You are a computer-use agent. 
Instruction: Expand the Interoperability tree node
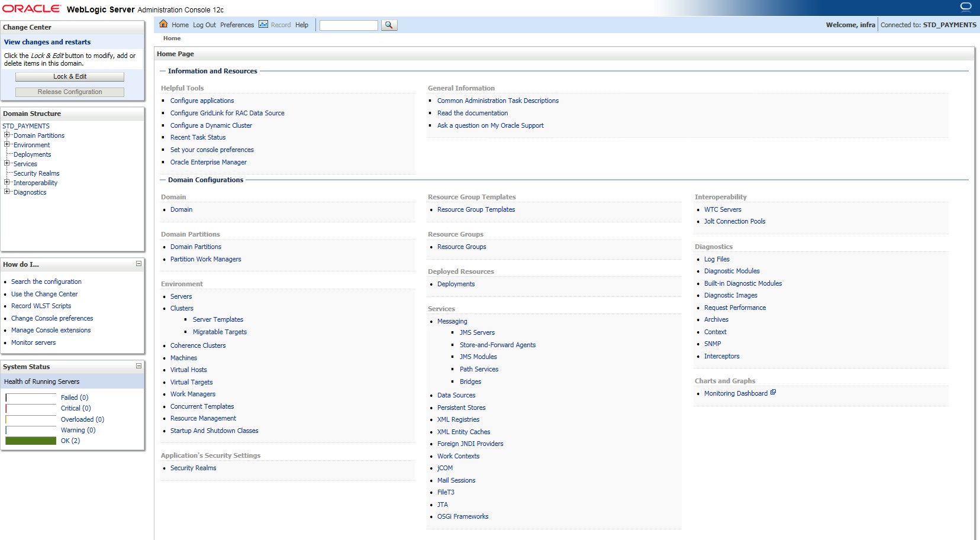pyautogui.click(x=7, y=182)
